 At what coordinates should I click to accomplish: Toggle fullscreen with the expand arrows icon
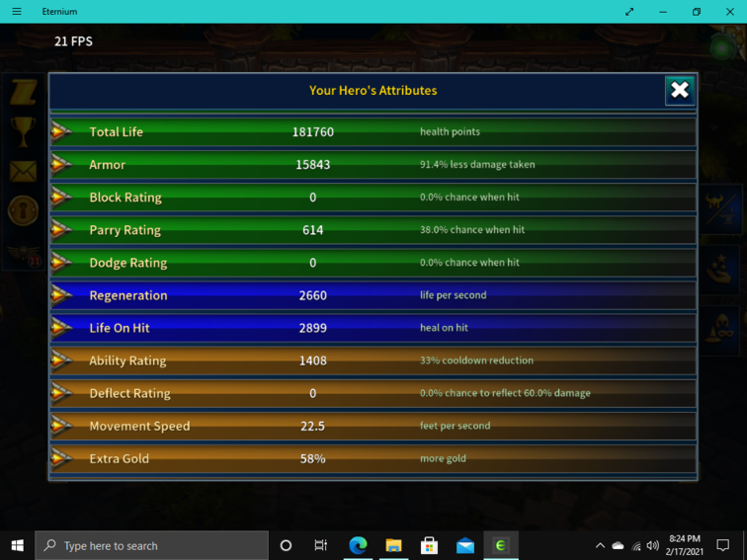click(x=629, y=12)
